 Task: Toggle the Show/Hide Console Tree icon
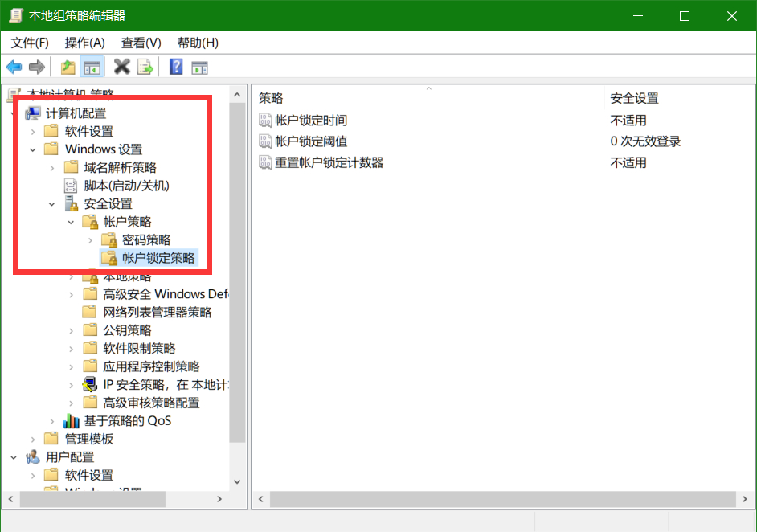92,67
